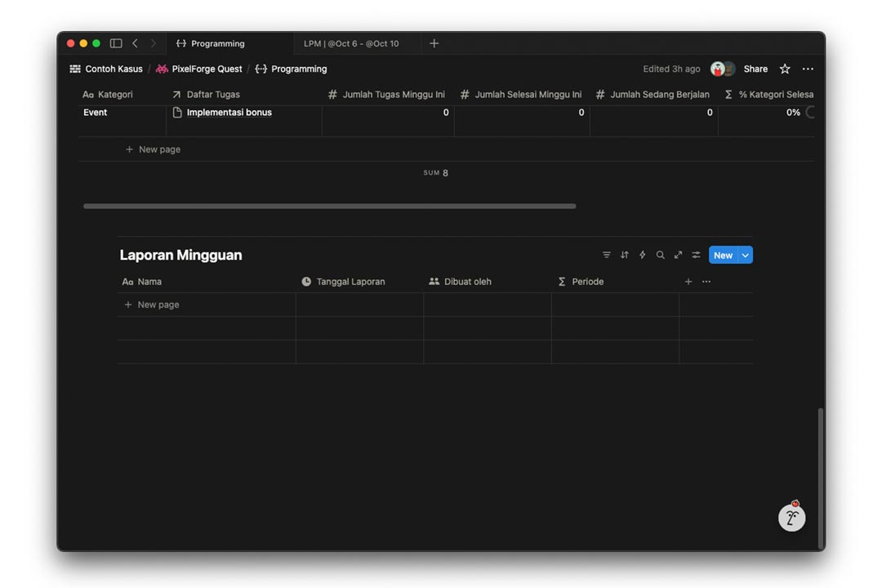The height and width of the screenshot is (588, 882).
Task: Open the automations lightning bolt icon
Action: [642, 255]
